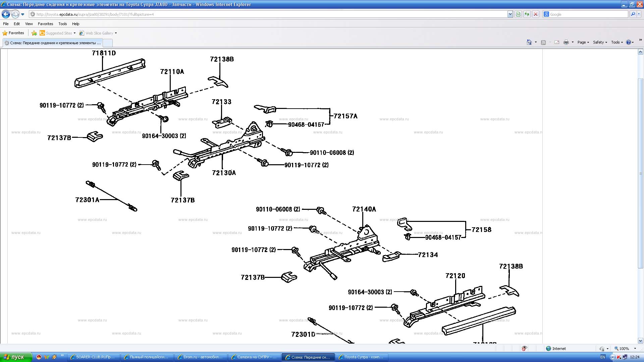
Task: Open the View menu
Action: [29, 24]
